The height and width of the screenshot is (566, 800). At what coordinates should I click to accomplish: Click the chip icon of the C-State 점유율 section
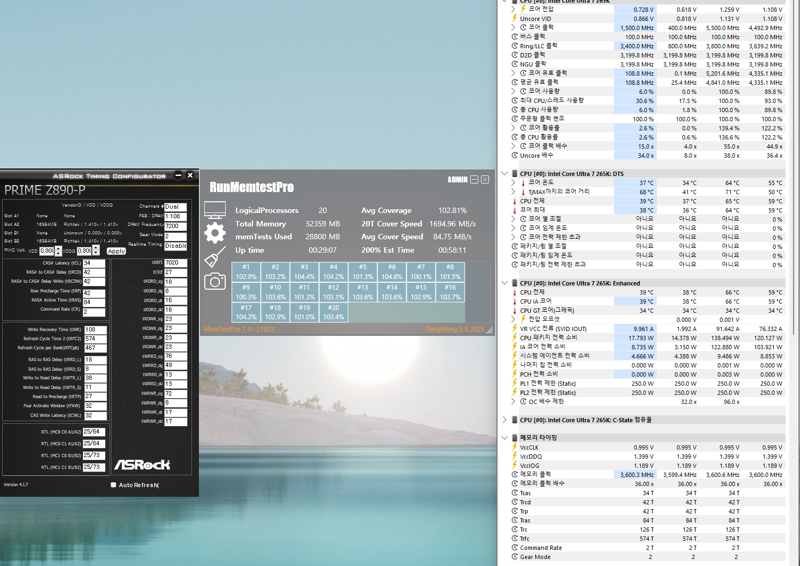coord(513,420)
